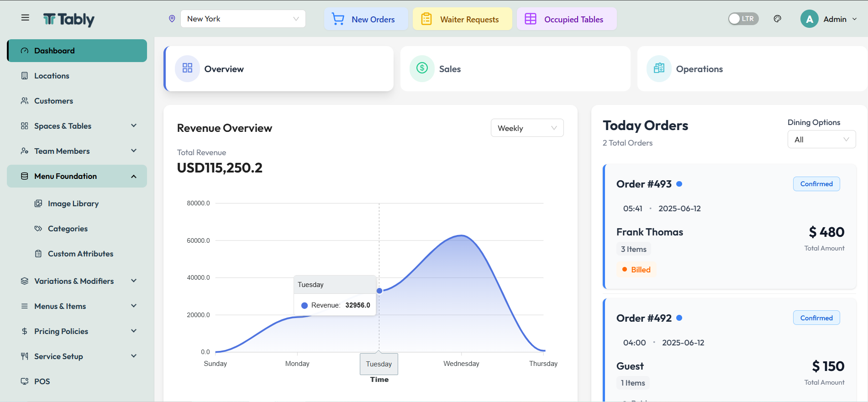Screen dimensions: 868x402
Task: Click the New Orders button
Action: click(366, 19)
